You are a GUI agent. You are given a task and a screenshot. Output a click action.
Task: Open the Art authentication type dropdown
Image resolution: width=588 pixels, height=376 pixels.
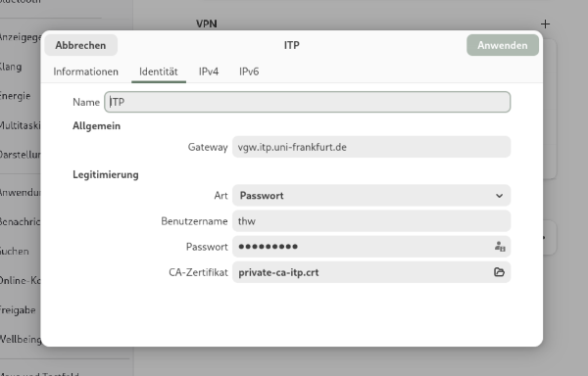(371, 196)
